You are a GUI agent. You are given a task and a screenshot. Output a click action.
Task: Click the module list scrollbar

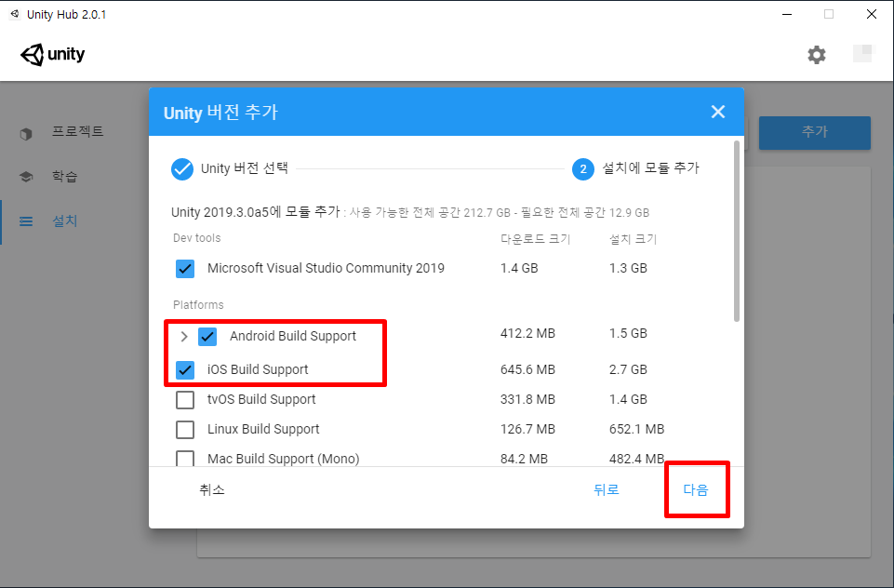pos(737,231)
